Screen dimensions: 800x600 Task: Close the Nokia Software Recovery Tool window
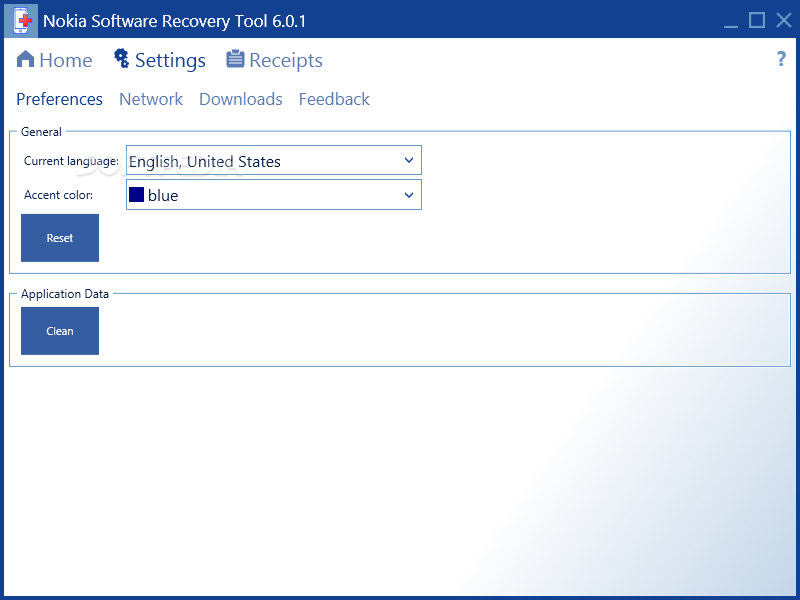(784, 20)
